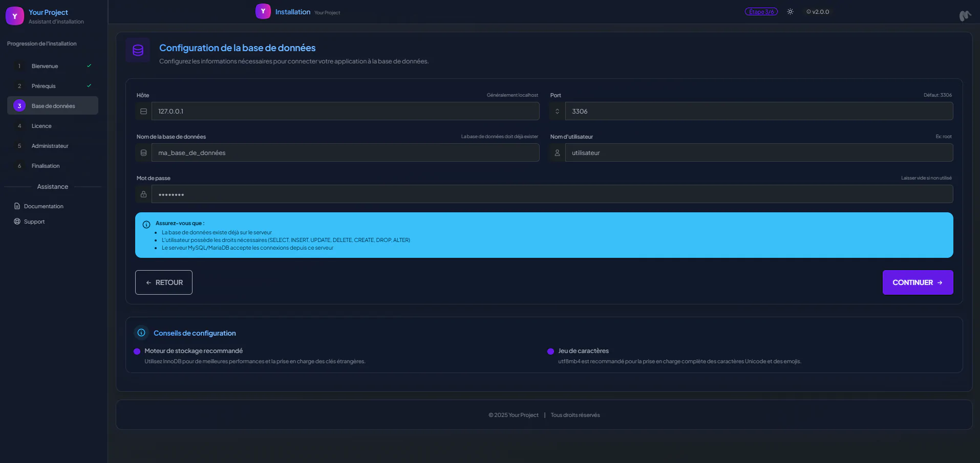
Task: Select the Prérequis step in sidebar
Action: [x=44, y=86]
